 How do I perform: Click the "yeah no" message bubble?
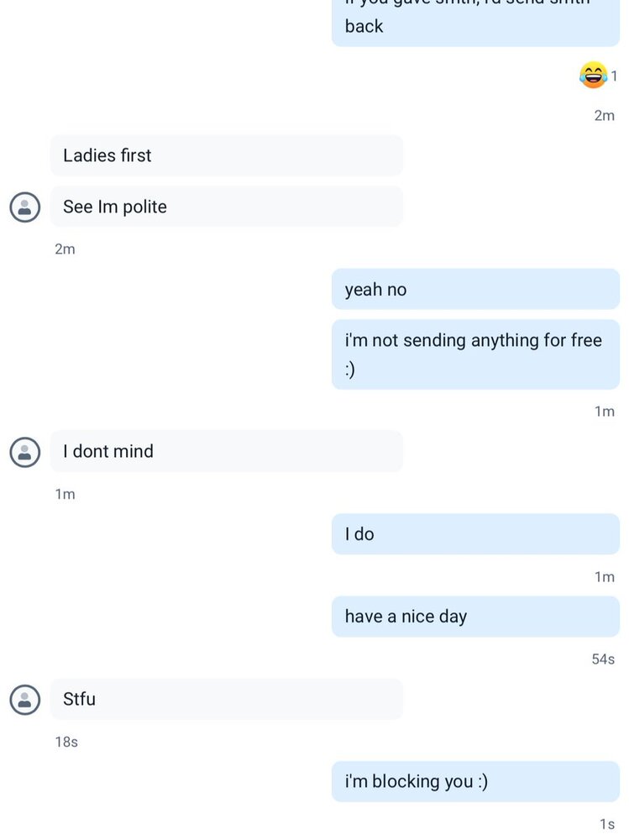click(475, 290)
